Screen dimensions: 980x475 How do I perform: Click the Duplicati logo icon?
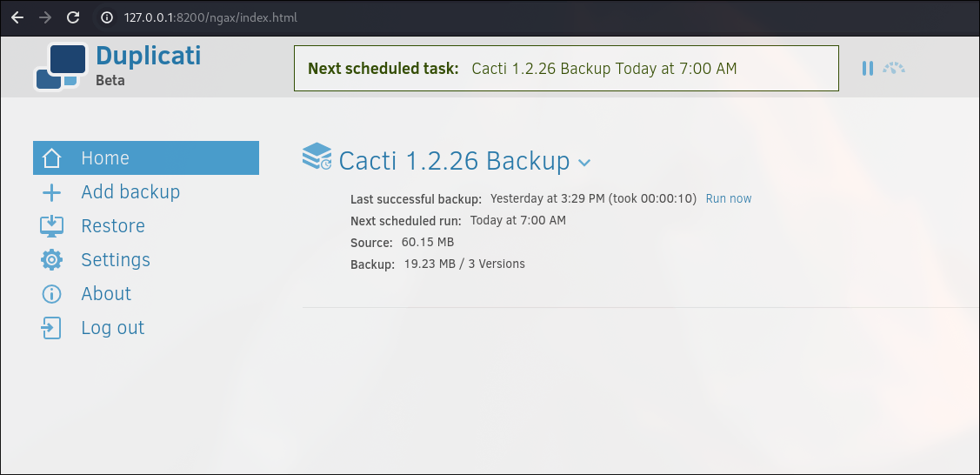(x=61, y=66)
